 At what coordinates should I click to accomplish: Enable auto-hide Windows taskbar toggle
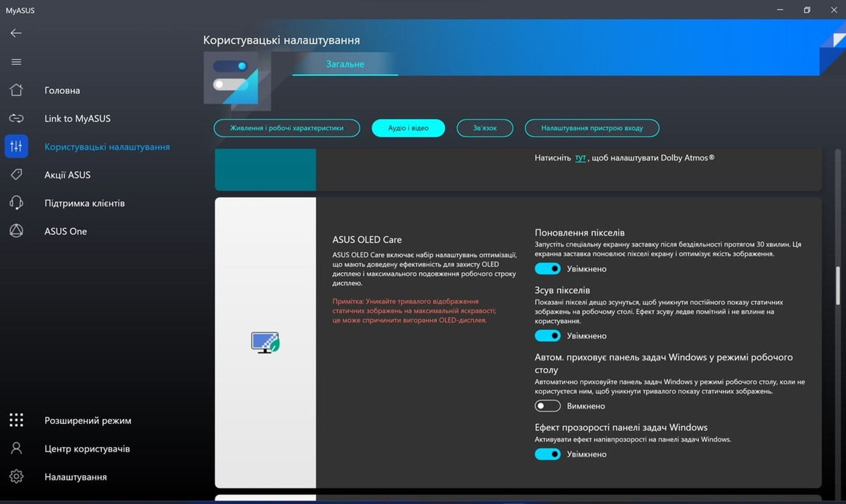coord(548,406)
